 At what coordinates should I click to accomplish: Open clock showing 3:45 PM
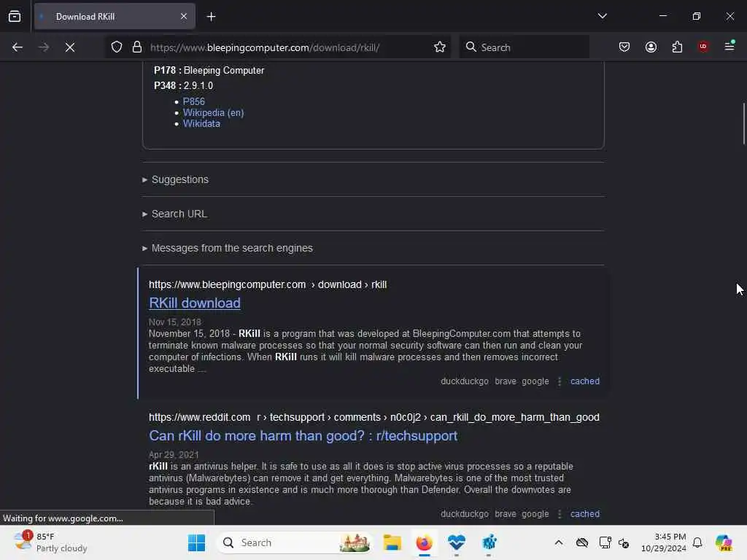[663, 542]
